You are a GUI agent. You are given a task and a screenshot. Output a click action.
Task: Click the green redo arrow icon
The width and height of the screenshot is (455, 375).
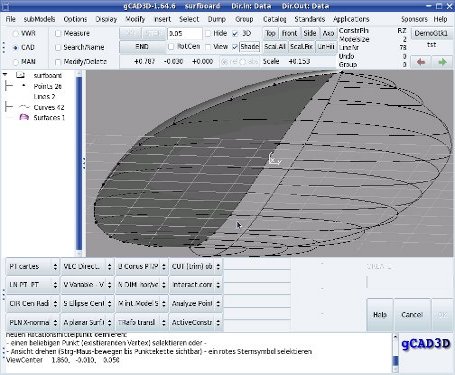coord(442,62)
